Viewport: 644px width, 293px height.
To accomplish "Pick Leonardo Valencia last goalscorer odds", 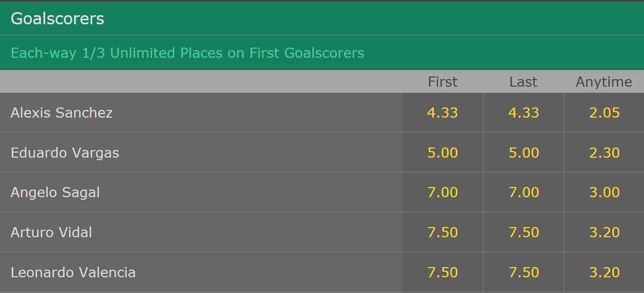I will click(523, 272).
